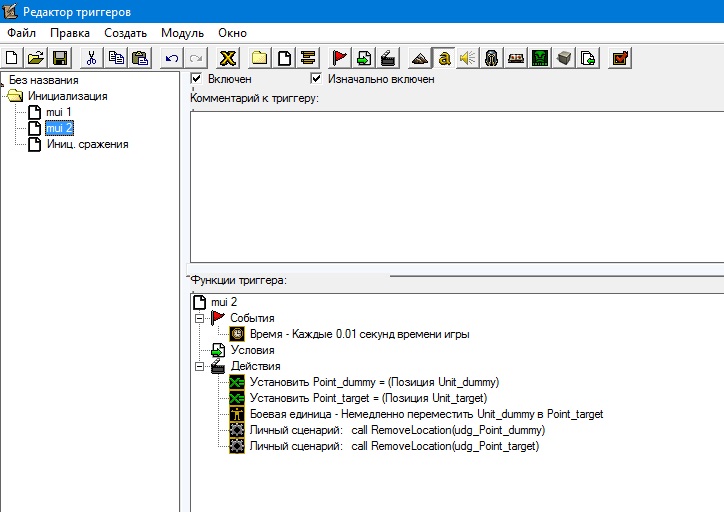Select the 'mui 1' trigger in the left tree
This screenshot has width=724, height=512.
(59, 112)
